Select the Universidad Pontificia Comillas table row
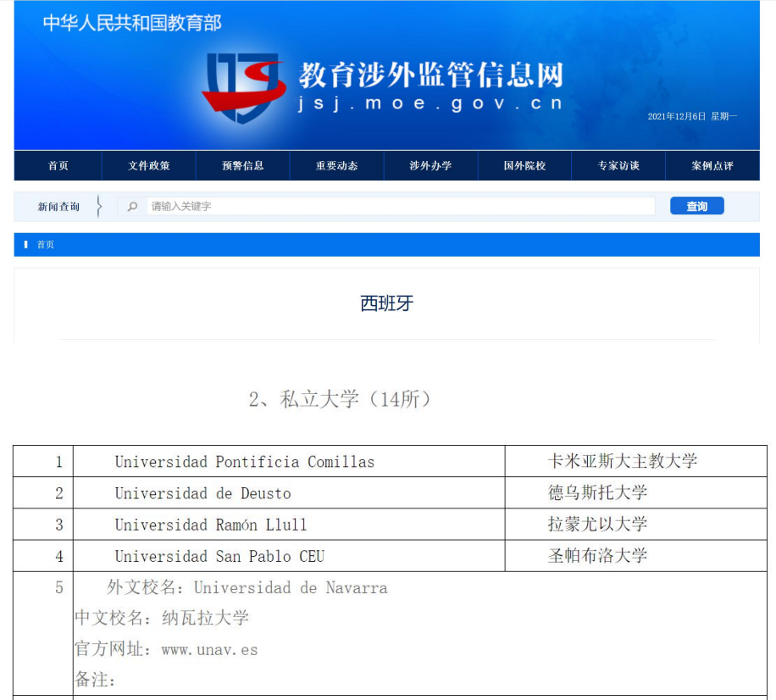Screen dimensions: 776x700 tap(245, 462)
